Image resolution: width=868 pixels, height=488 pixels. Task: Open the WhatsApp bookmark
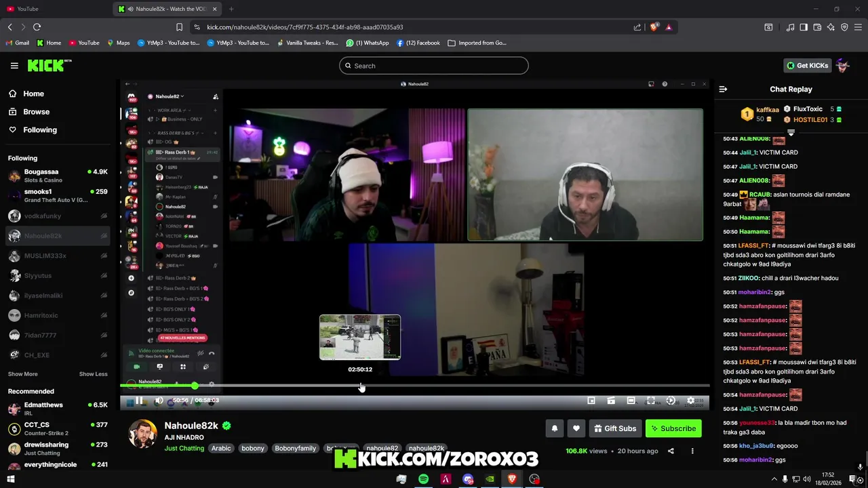368,43
